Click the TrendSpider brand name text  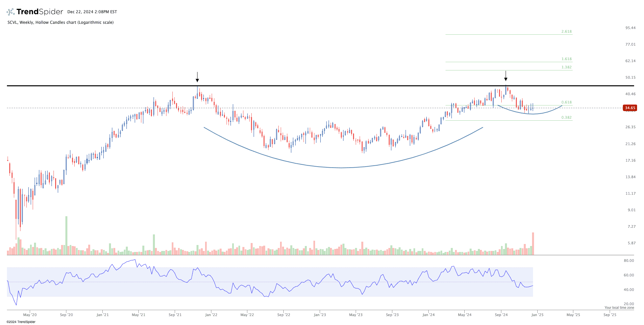[40, 12]
